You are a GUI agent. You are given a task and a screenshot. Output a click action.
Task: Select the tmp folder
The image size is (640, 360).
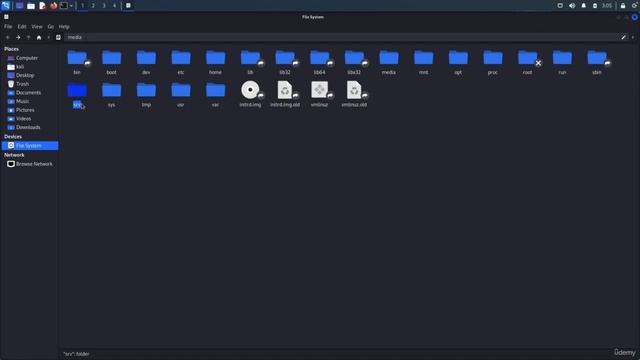(x=146, y=90)
